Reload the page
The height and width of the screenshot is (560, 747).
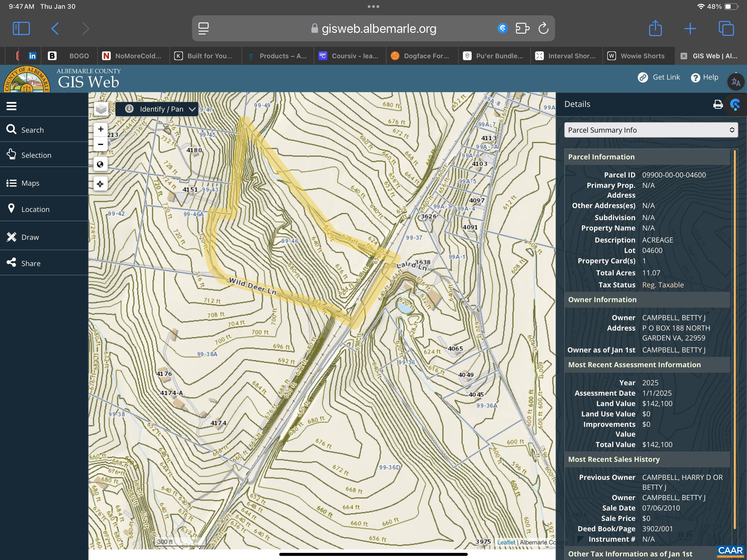543,28
